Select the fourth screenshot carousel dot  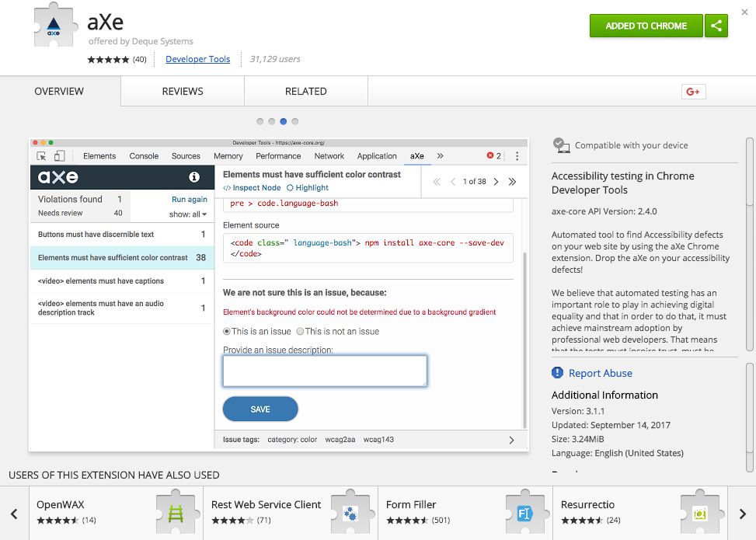point(295,121)
